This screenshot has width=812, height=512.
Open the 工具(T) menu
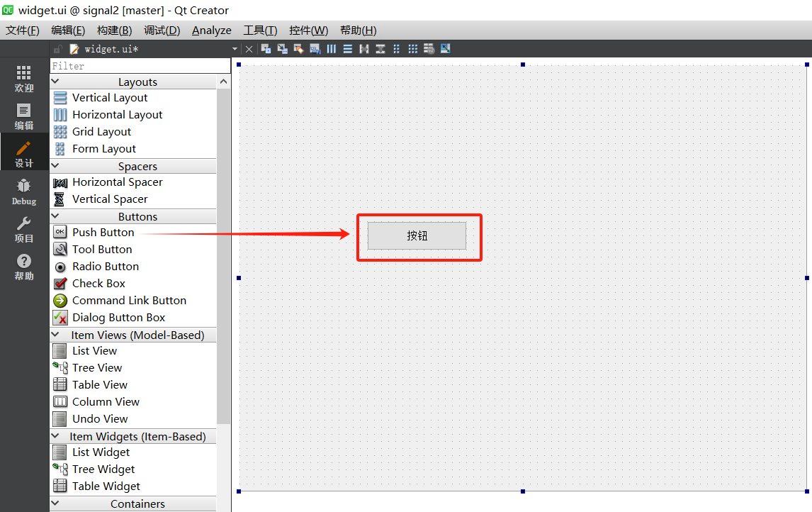click(x=260, y=30)
